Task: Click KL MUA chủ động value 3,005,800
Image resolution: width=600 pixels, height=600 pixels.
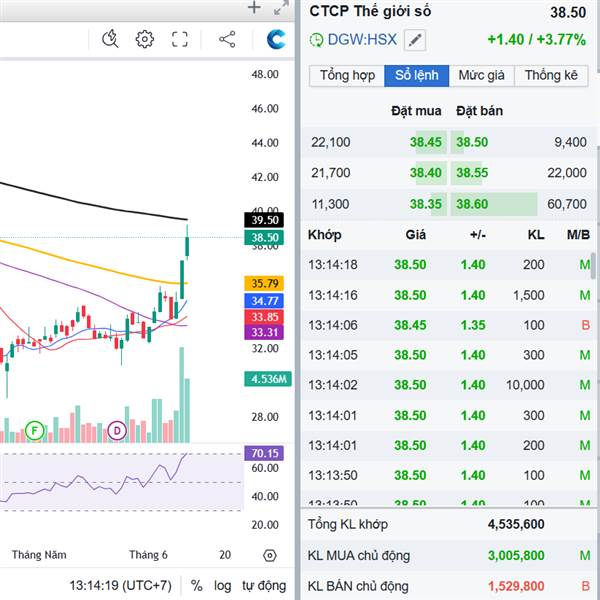Action: 516,555
